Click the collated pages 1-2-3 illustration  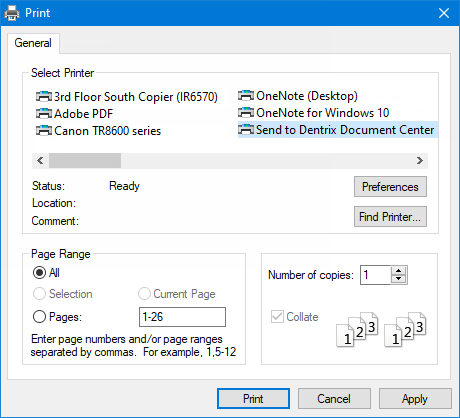tap(381, 329)
